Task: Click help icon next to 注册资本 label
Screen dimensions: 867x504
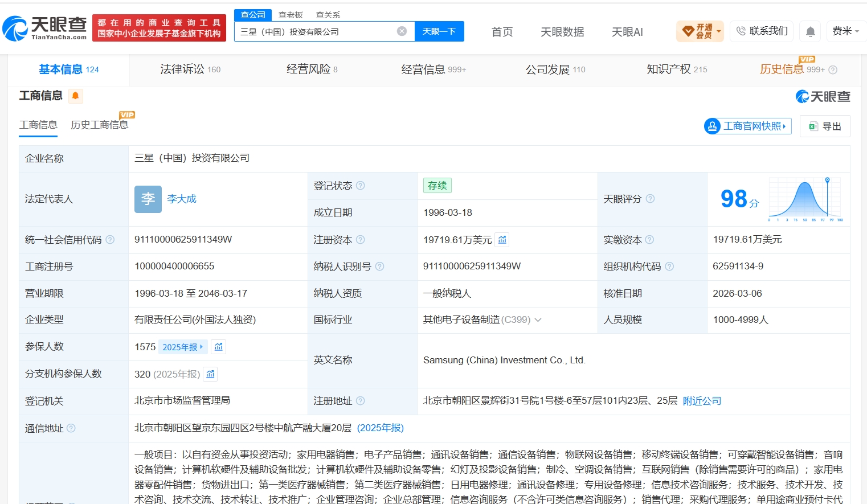Action: pyautogui.click(x=361, y=240)
